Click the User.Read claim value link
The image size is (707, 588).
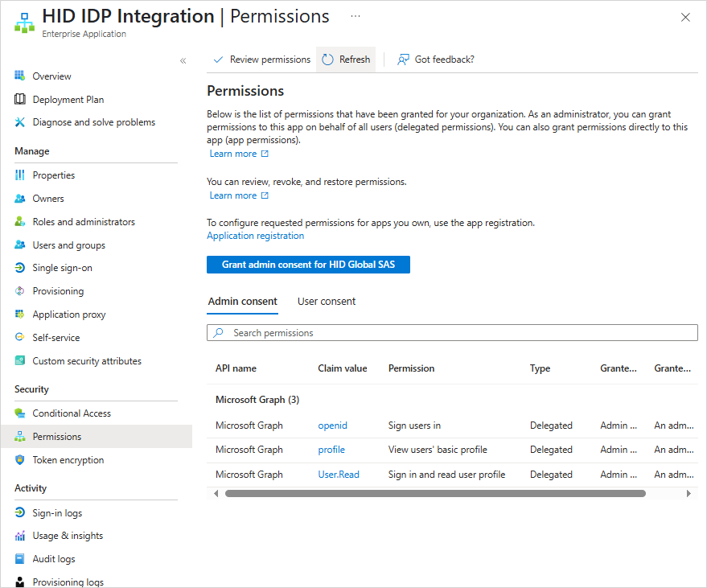(339, 475)
